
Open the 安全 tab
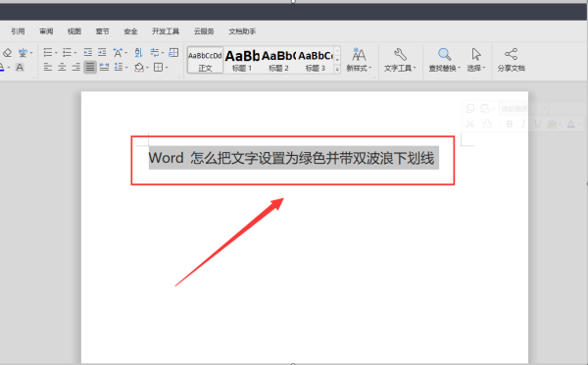coord(130,31)
